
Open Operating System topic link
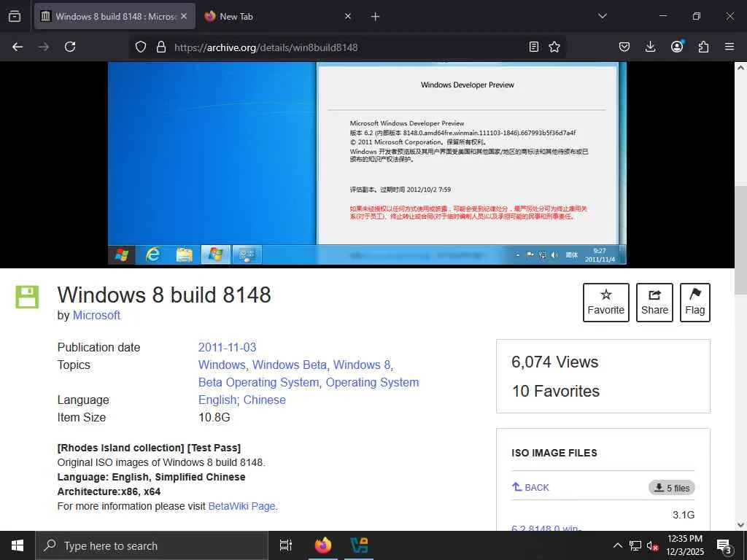pyautogui.click(x=373, y=382)
